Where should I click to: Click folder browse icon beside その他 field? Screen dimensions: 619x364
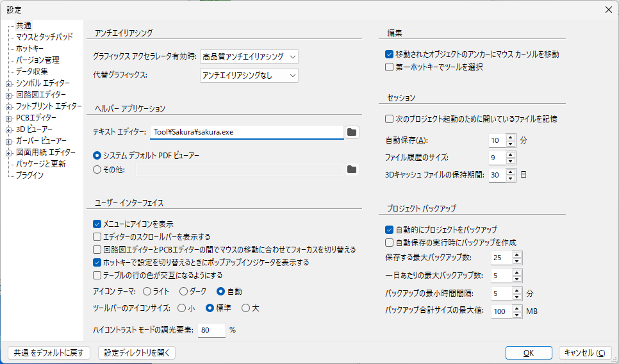[351, 170]
